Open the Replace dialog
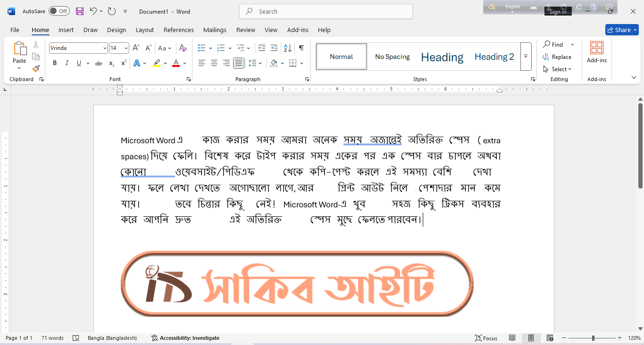644x345 pixels. [560, 57]
